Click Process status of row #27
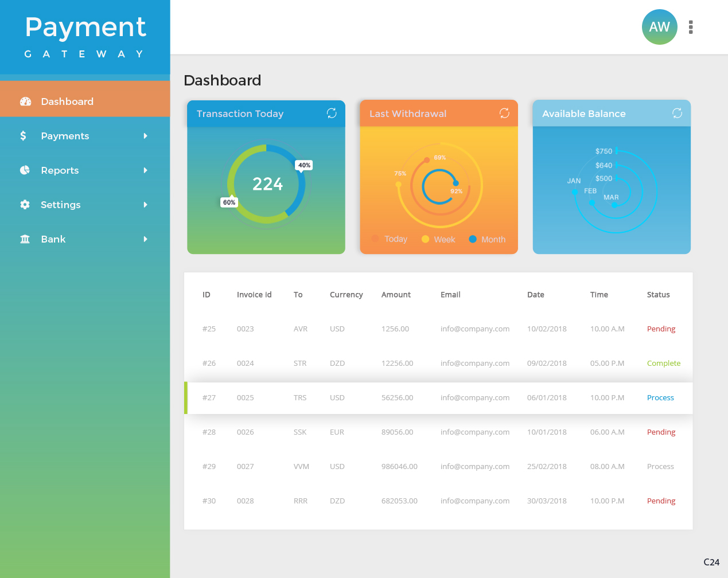This screenshot has width=728, height=578. pos(660,398)
